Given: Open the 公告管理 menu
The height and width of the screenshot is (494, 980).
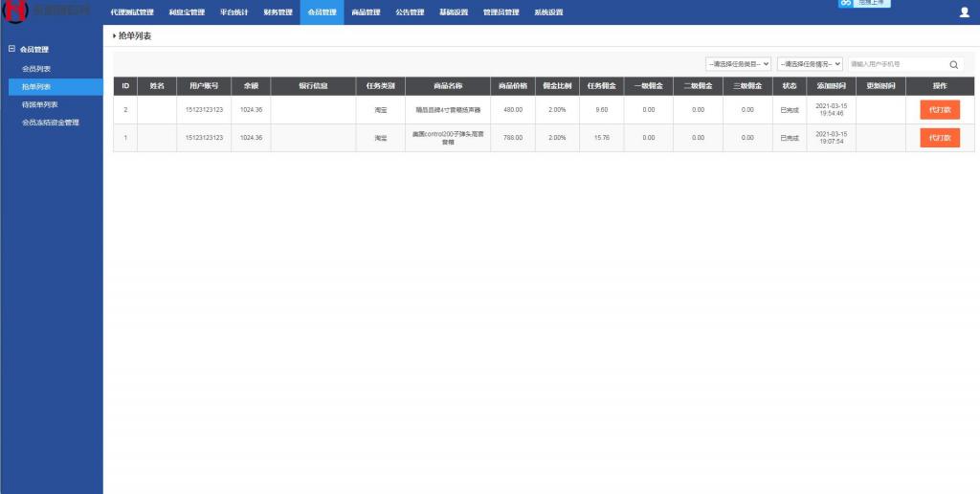Looking at the screenshot, I should (410, 12).
